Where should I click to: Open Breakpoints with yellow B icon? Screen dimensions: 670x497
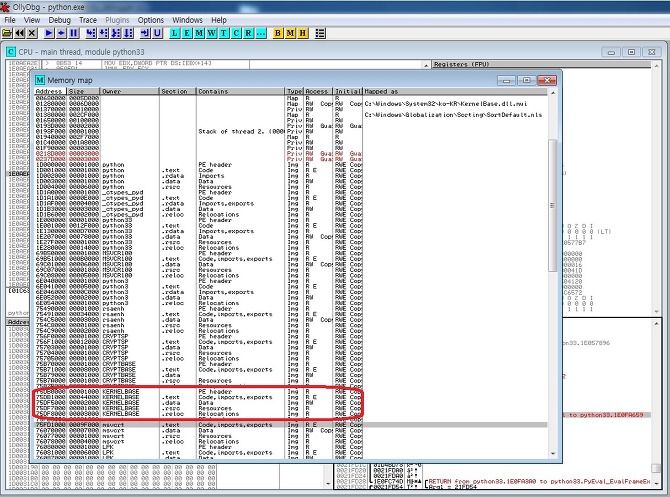tap(278, 33)
